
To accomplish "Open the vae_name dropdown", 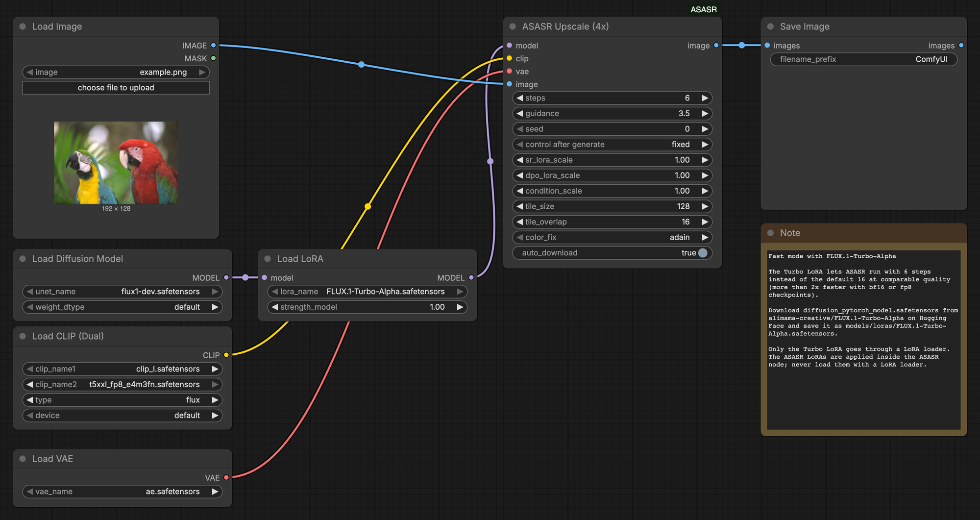I will (x=122, y=492).
